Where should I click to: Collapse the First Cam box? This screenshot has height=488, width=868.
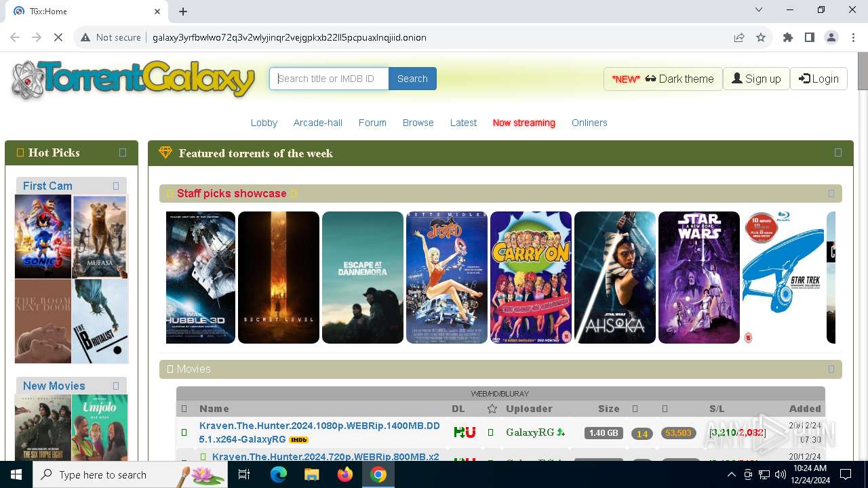[x=116, y=186]
